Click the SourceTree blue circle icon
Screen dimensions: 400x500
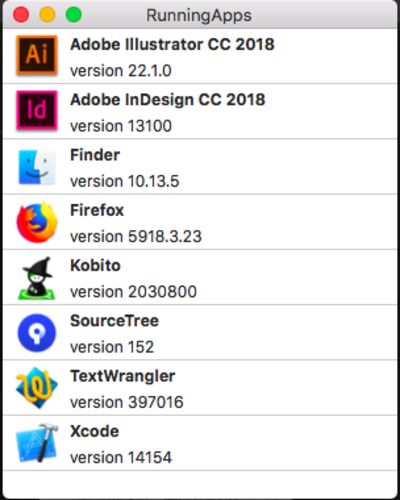37,333
